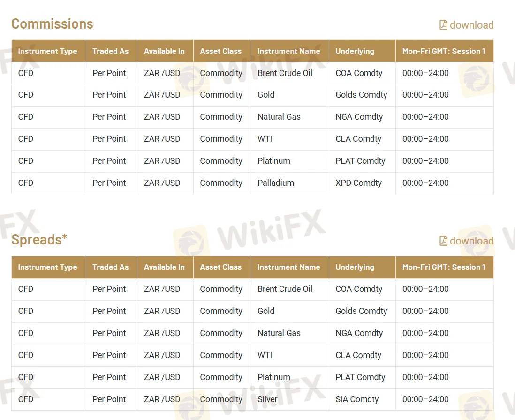Image resolution: width=515 pixels, height=420 pixels.
Task: Select Silver in the Spreads table
Action: tap(267, 399)
